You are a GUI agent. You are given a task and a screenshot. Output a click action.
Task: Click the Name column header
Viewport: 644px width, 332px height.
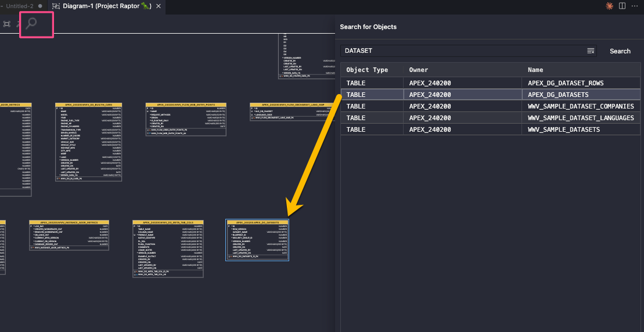535,70
